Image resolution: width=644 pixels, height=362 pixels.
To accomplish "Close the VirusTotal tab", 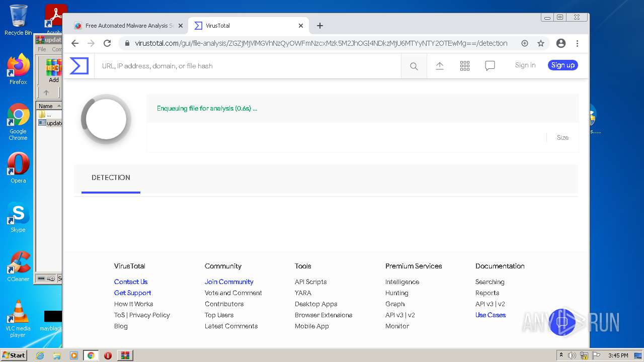I will point(301,26).
